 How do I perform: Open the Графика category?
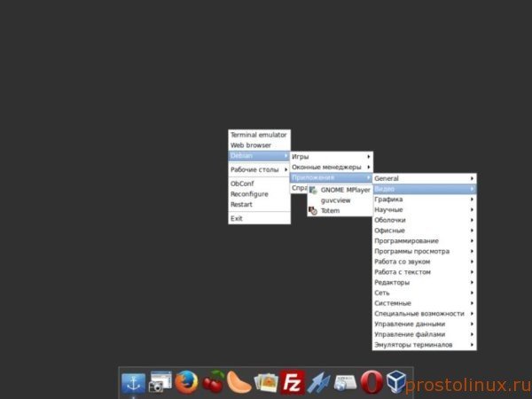point(424,199)
